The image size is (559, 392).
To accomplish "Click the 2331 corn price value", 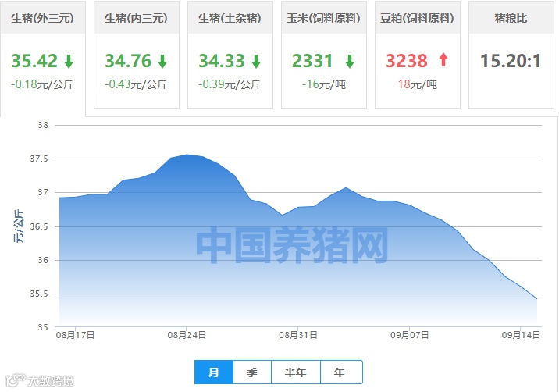I will point(312,61).
